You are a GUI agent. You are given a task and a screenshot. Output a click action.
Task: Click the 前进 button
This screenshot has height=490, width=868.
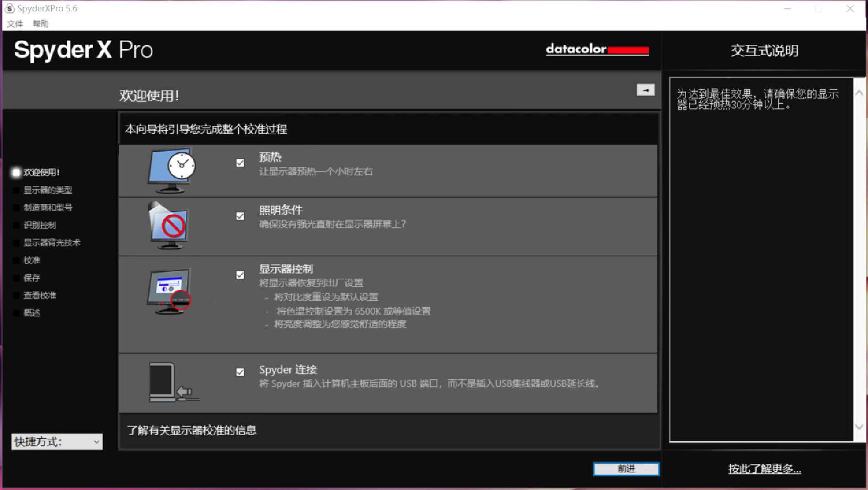(x=626, y=469)
